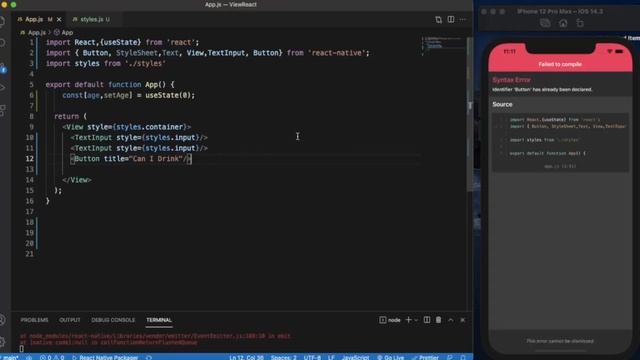The height and width of the screenshot is (360, 640).
Task: Change language mode JavaScript
Action: [x=355, y=357]
